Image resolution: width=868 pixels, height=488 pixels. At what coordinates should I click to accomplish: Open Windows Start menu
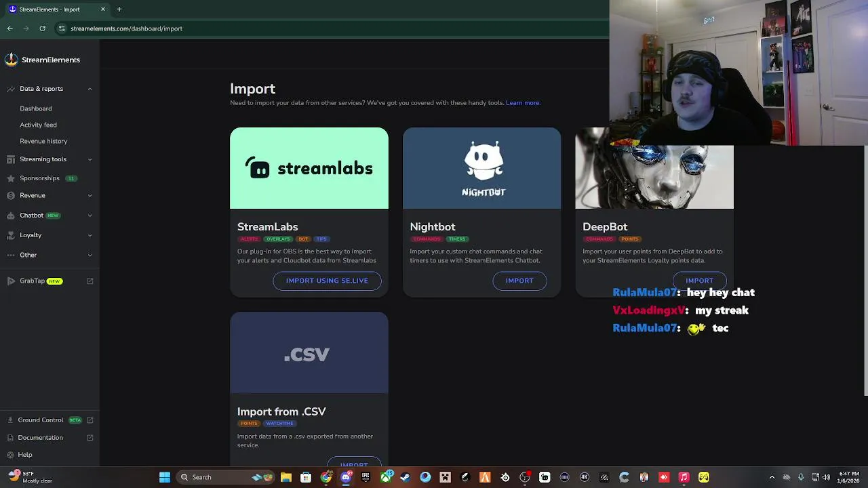(x=165, y=477)
